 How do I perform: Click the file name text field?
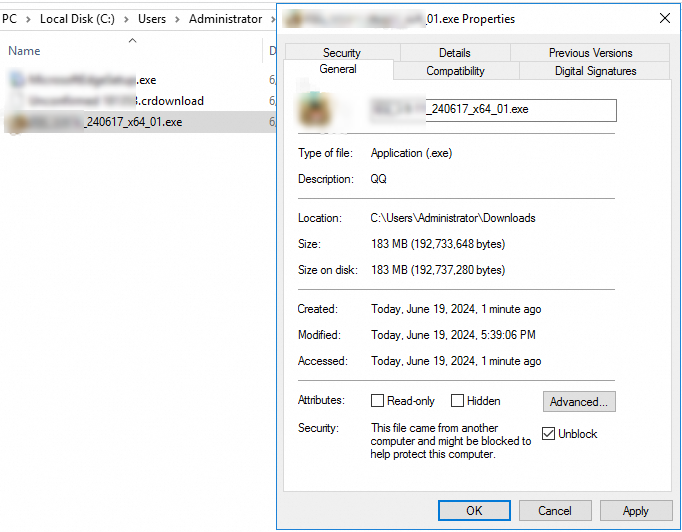tap(493, 110)
